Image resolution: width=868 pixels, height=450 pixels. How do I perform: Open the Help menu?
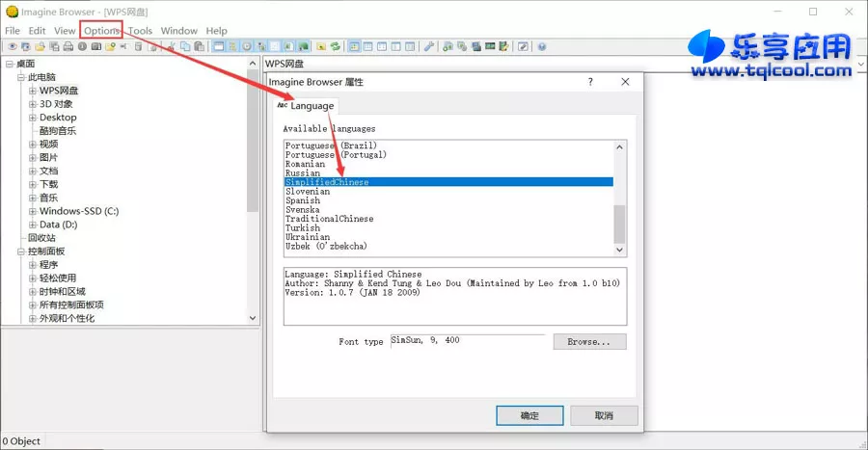point(216,31)
